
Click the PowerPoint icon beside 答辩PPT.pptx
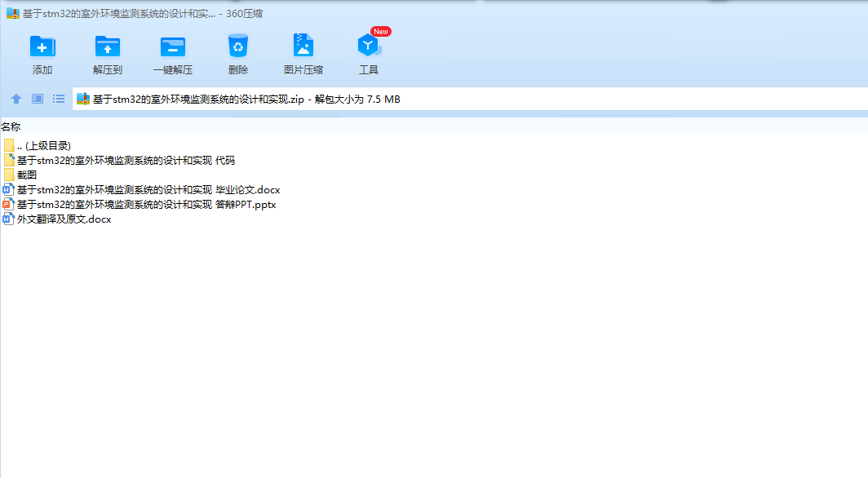point(8,204)
